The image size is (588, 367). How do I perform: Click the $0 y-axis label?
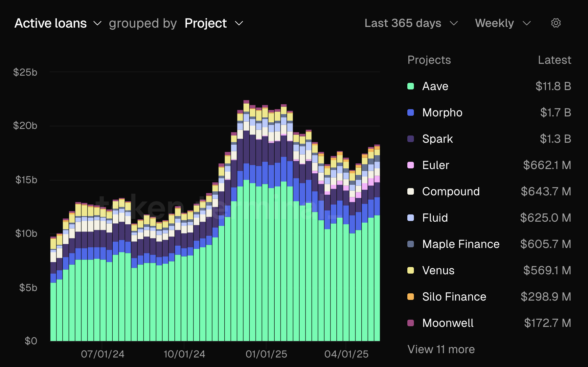coord(31,341)
